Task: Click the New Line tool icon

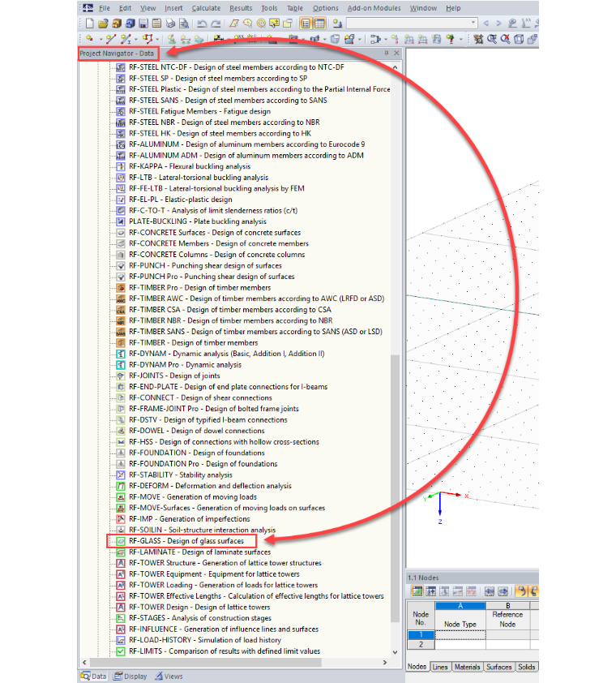Action: point(111,39)
